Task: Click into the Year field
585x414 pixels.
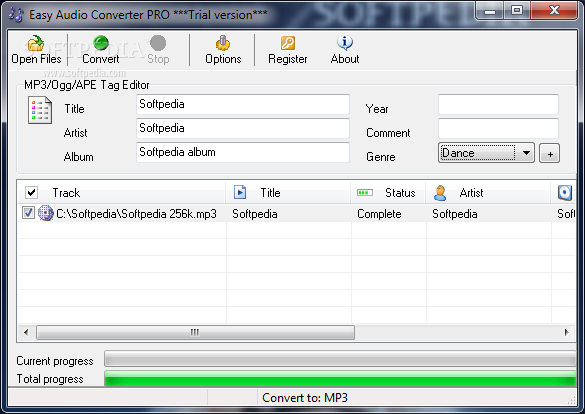Action: pos(498,104)
